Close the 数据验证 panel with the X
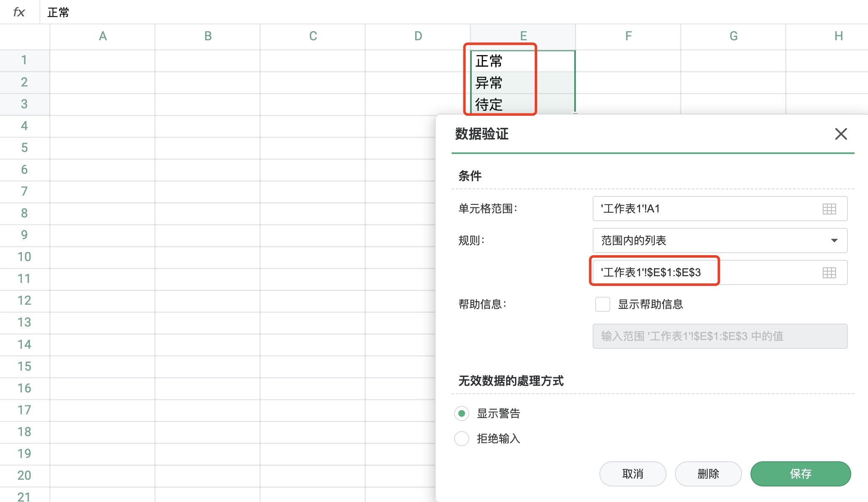The width and height of the screenshot is (868, 502). pyautogui.click(x=841, y=134)
